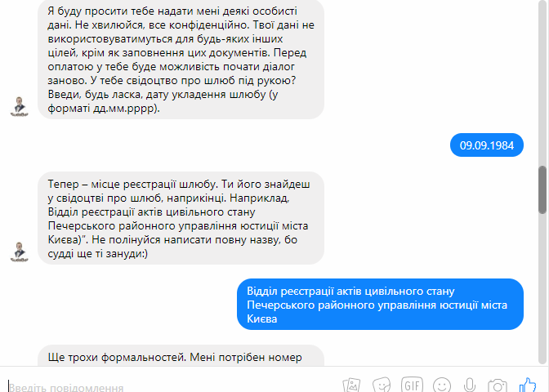Send a thumbs-up like
549x392 pixels.
point(528,385)
